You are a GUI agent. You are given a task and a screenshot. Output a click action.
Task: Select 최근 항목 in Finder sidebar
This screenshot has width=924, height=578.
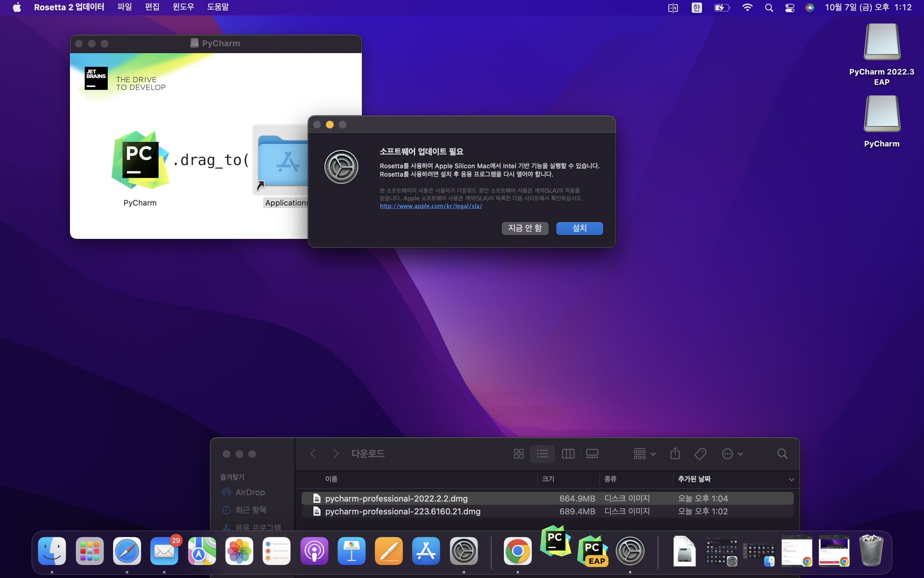[x=244, y=510]
